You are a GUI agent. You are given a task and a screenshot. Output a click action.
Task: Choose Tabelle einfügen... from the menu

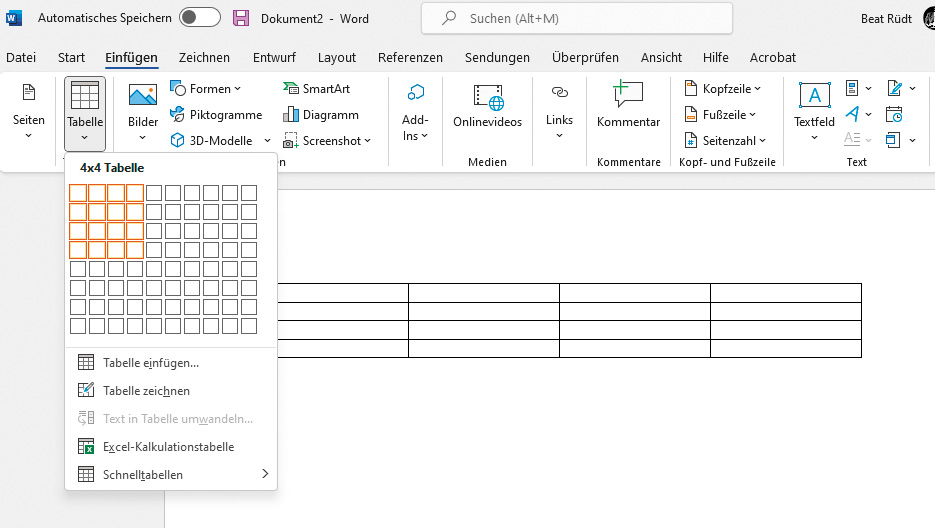[150, 363]
